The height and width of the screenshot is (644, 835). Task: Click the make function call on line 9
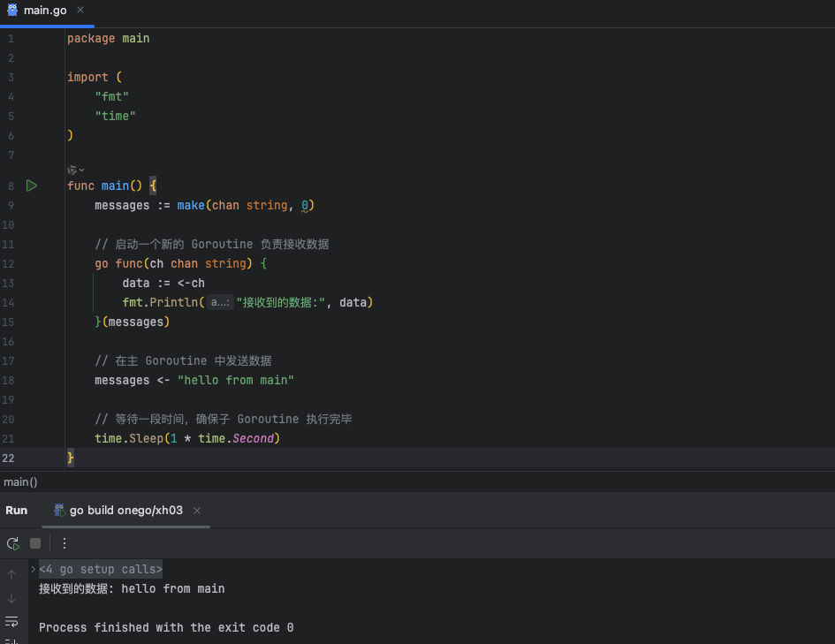click(x=191, y=205)
